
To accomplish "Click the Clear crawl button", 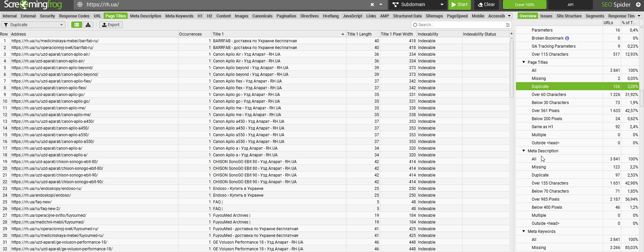I will (486, 5).
